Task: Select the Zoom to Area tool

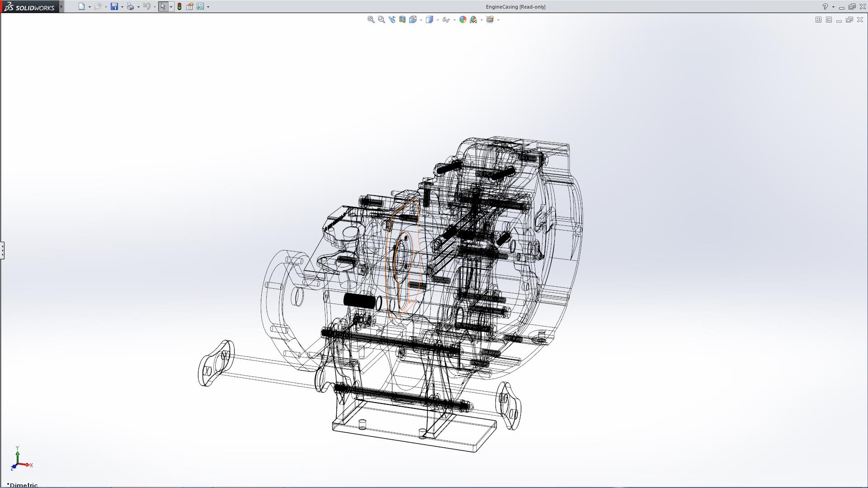Action: tap(381, 19)
